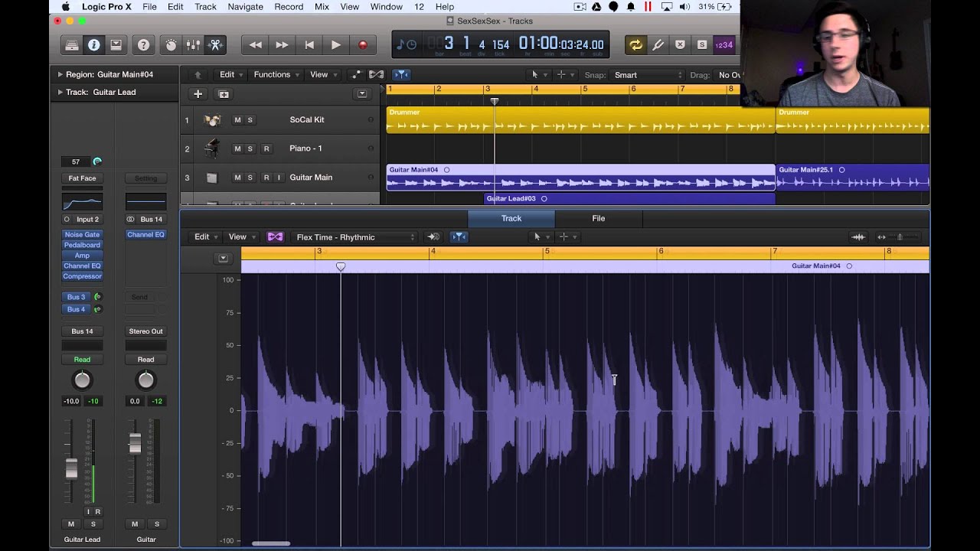Open Quick Help question mark
Image resolution: width=980 pixels, height=551 pixels.
pyautogui.click(x=143, y=45)
